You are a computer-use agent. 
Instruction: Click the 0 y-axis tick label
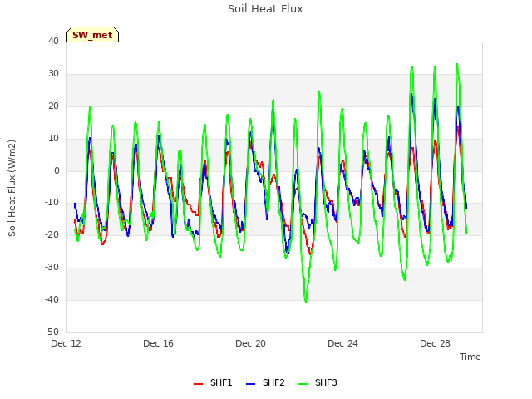tap(57, 171)
